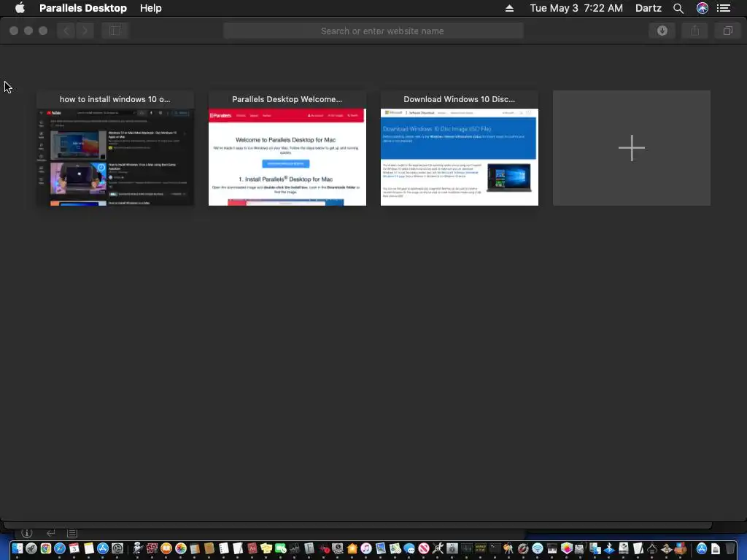Click the date and time in the menu bar
The width and height of the screenshot is (747, 560).
(x=576, y=8)
